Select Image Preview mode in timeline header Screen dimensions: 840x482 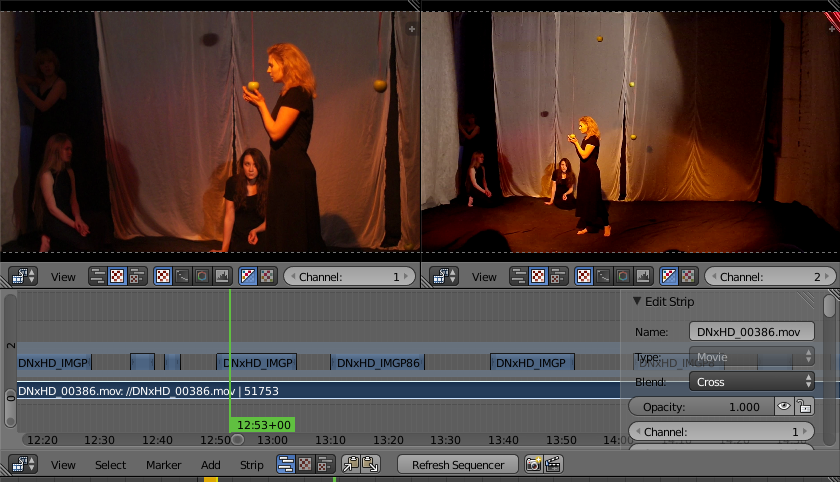click(305, 464)
